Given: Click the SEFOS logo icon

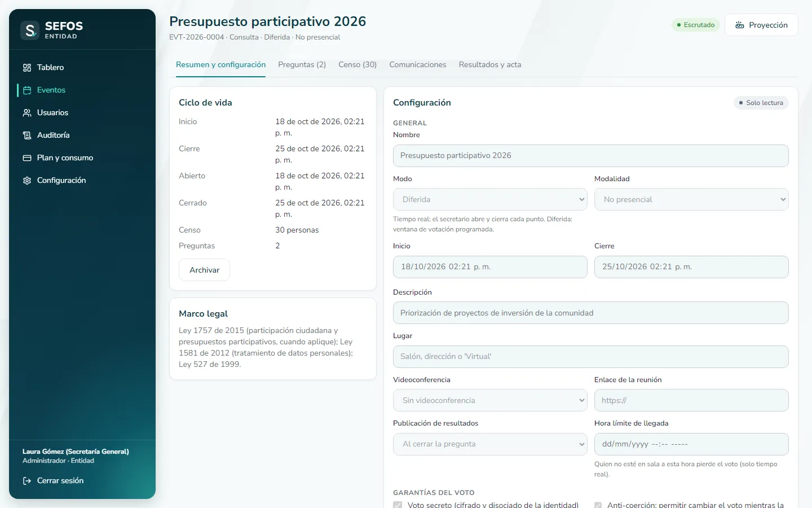Looking at the screenshot, I should click(30, 30).
